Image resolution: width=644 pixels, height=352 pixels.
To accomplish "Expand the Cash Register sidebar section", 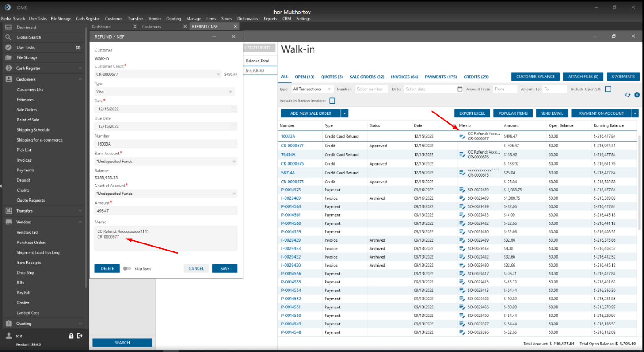I will pyautogui.click(x=80, y=69).
